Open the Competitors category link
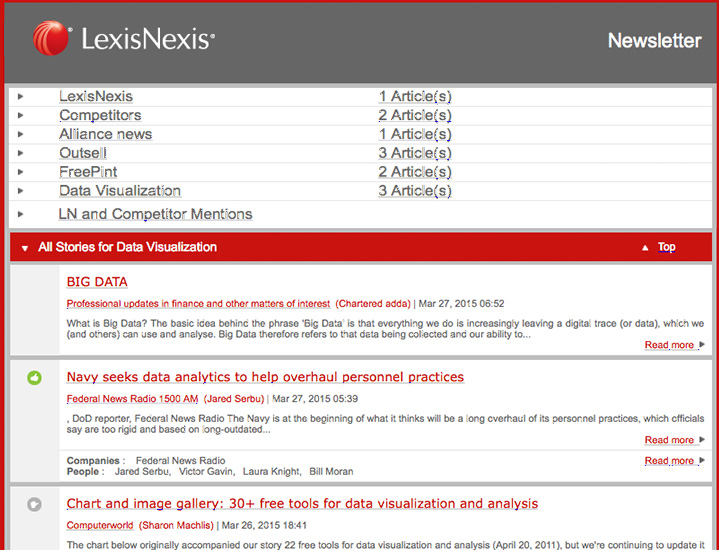This screenshot has height=550, width=719. (x=100, y=115)
